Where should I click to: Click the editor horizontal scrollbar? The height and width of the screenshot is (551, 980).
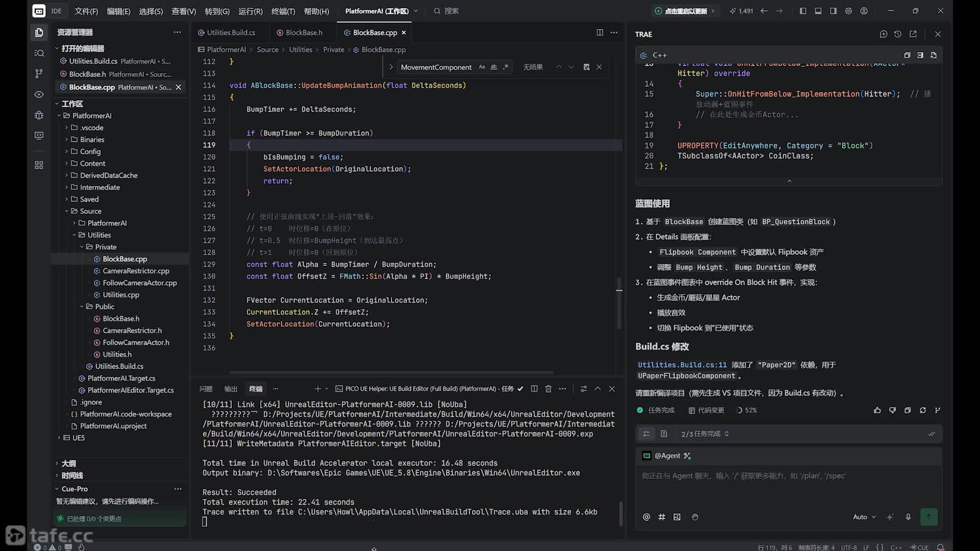click(391, 372)
